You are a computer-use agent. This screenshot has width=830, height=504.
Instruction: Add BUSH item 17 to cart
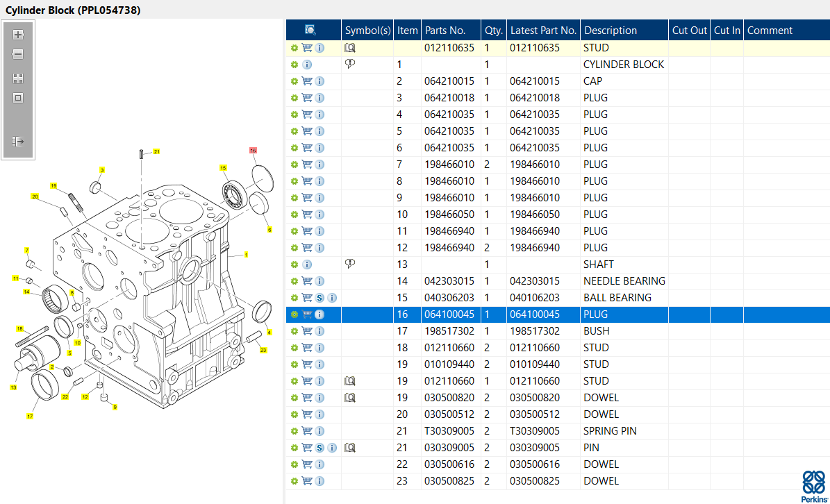(306, 331)
